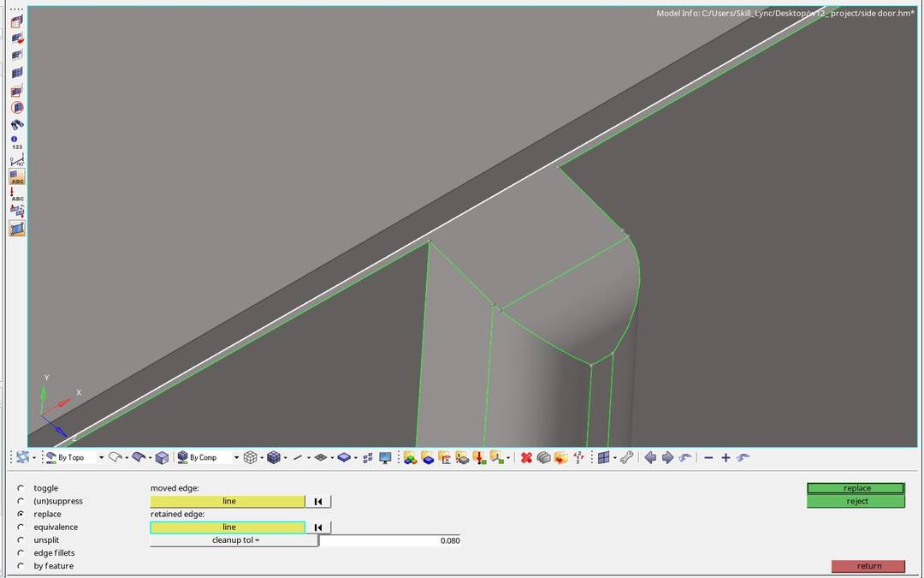The height and width of the screenshot is (578, 924).
Task: Select the Shaded Geometry display icon
Action: tap(139, 457)
